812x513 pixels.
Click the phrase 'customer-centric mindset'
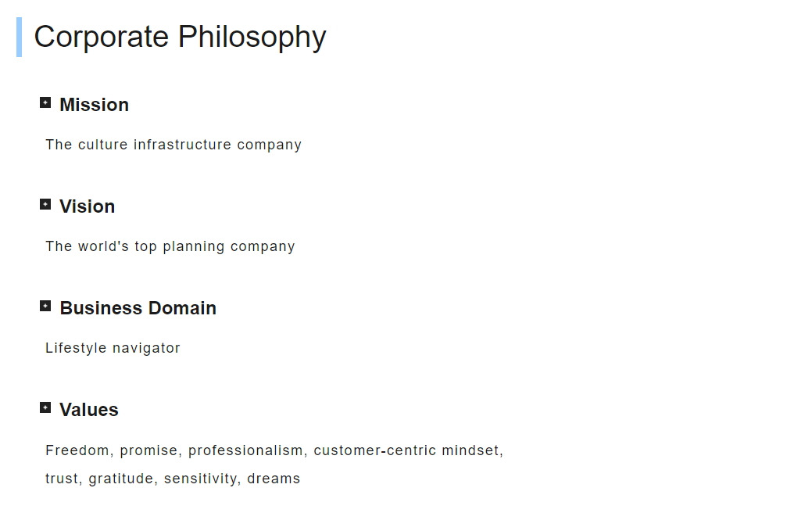pos(406,450)
